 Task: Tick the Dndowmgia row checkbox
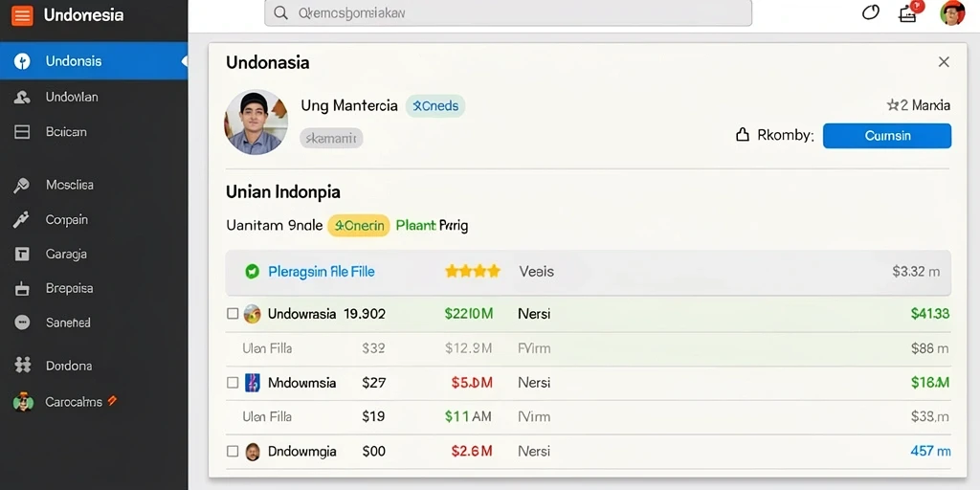(233, 451)
